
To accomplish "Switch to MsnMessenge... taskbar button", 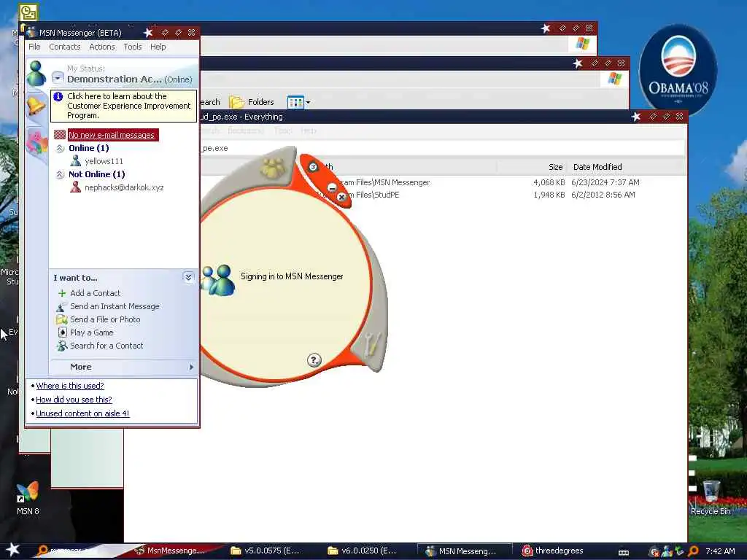I will point(170,551).
